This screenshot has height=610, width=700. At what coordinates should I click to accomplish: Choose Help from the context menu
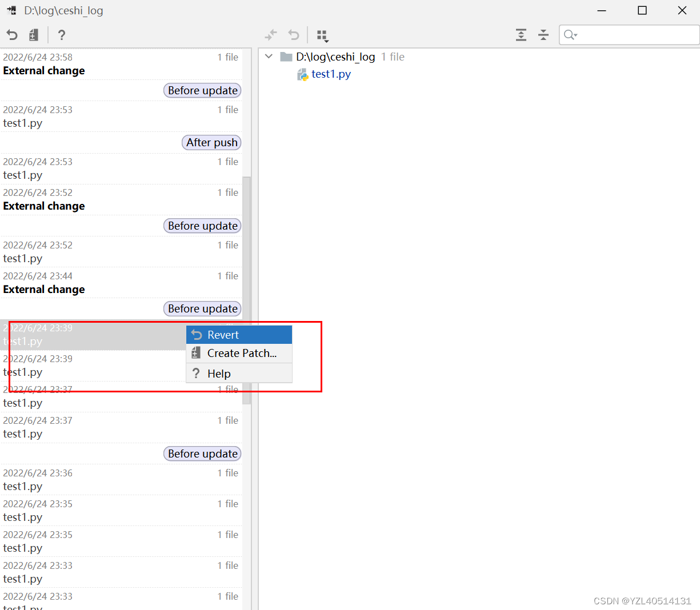[x=239, y=374]
